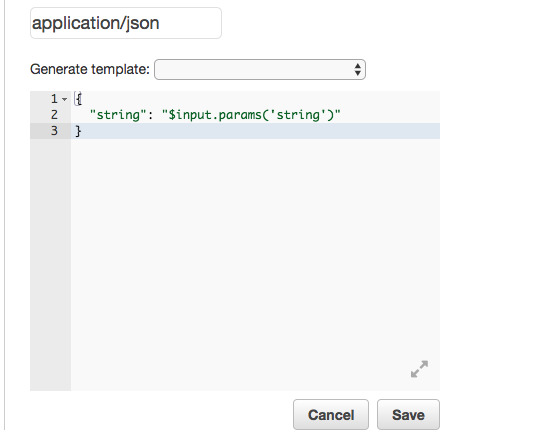Screen dimensions: 536x436
Task: Select line number 3 in the gutter
Action: pos(54,131)
